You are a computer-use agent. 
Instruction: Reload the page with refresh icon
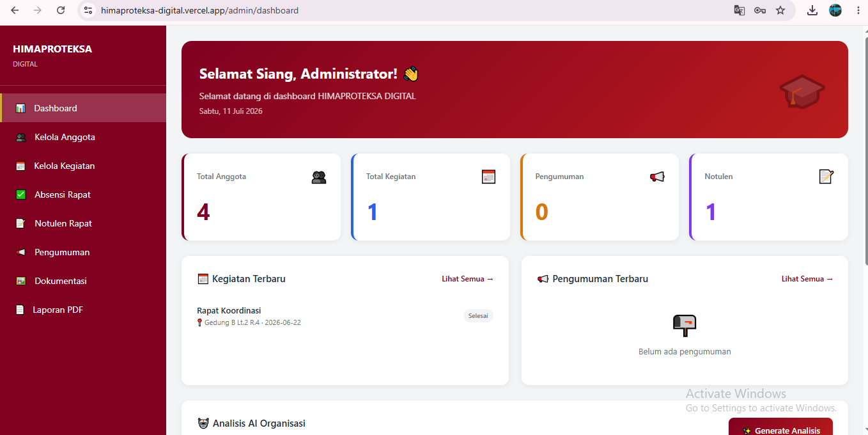pyautogui.click(x=61, y=10)
